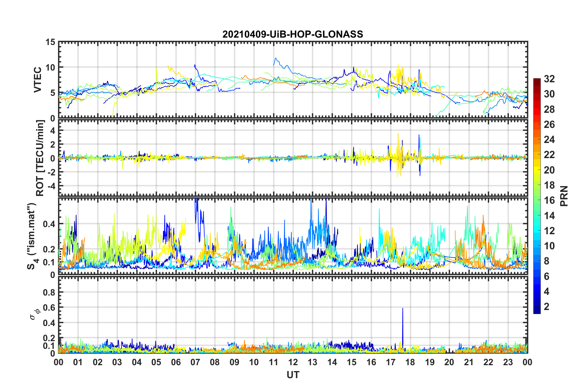Select UT axis tick 05
The image size is (586, 392).
coord(156,362)
